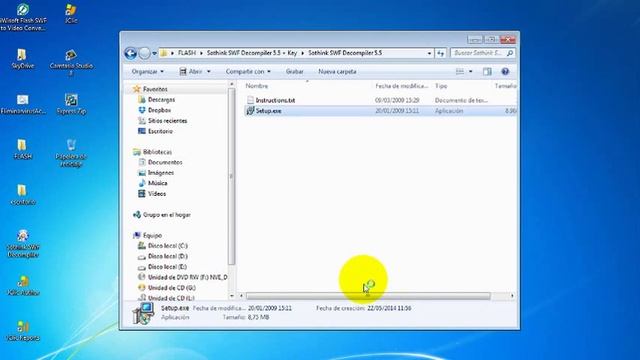Click the horizontal scrollbar in file list
Screen dimensions: 640x360
click(368, 296)
